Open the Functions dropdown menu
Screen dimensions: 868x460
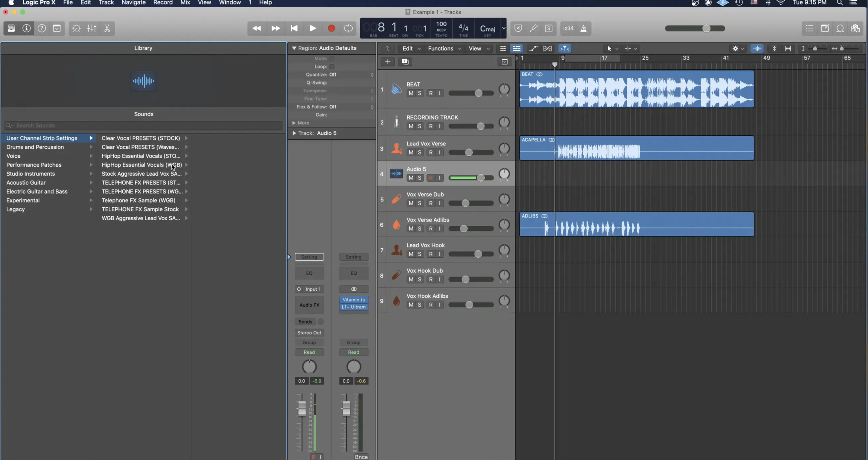coord(444,48)
